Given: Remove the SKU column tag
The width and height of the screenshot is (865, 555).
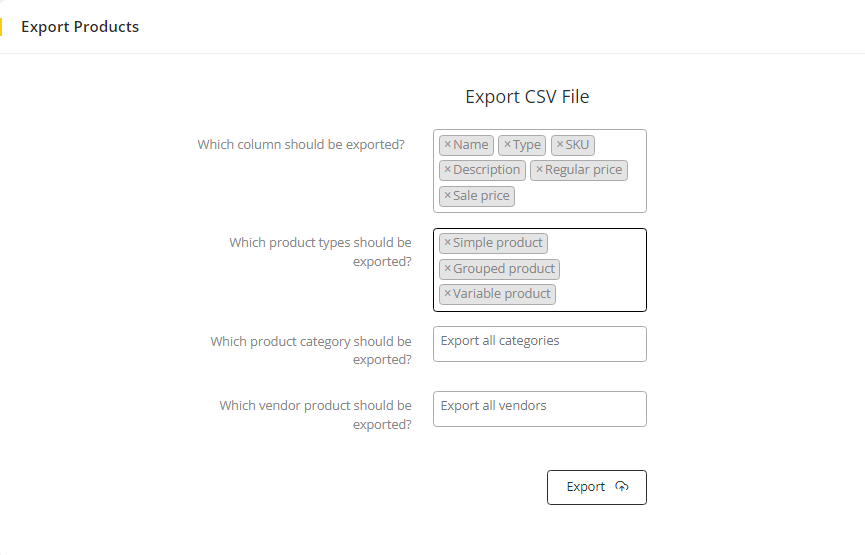Looking at the screenshot, I should coord(559,145).
